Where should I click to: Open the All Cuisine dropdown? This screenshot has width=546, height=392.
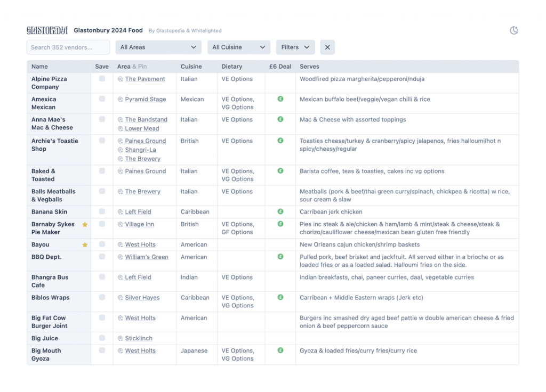[239, 47]
